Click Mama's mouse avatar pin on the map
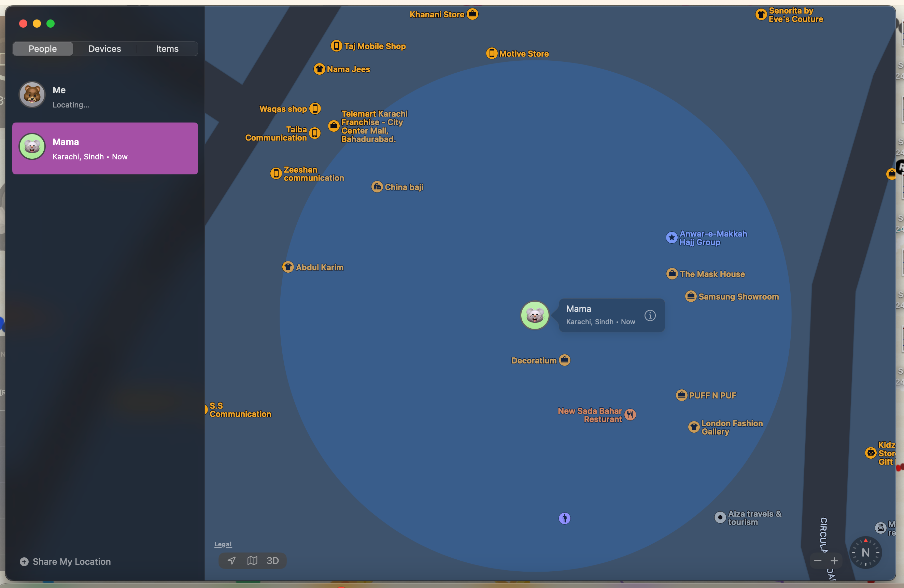Screen dimensions: 904x588 click(x=534, y=315)
